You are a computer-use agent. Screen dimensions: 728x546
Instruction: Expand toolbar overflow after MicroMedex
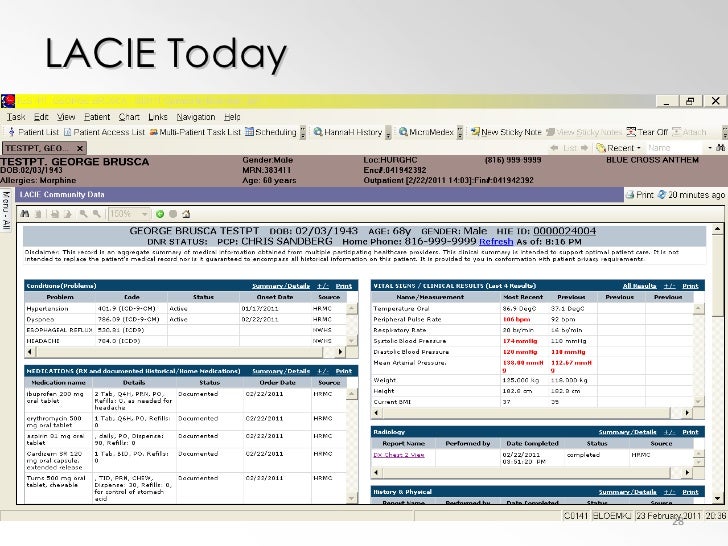pyautogui.click(x=460, y=132)
